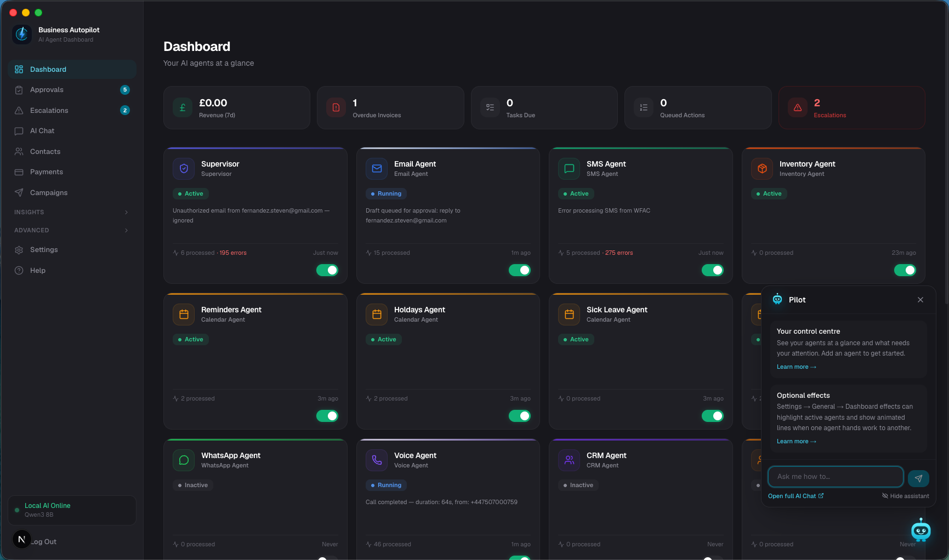This screenshot has height=560, width=949.
Task: Click the Running status on Email Agent
Action: pos(386,194)
